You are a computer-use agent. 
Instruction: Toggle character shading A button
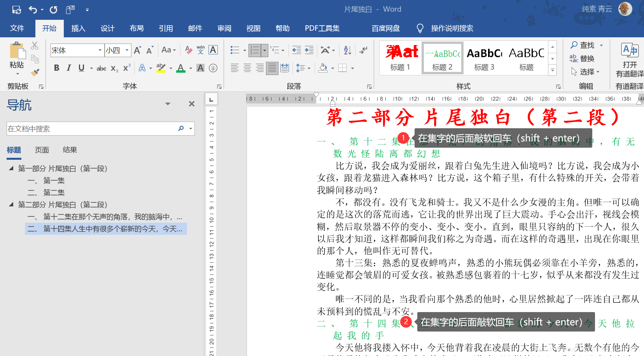tap(200, 68)
